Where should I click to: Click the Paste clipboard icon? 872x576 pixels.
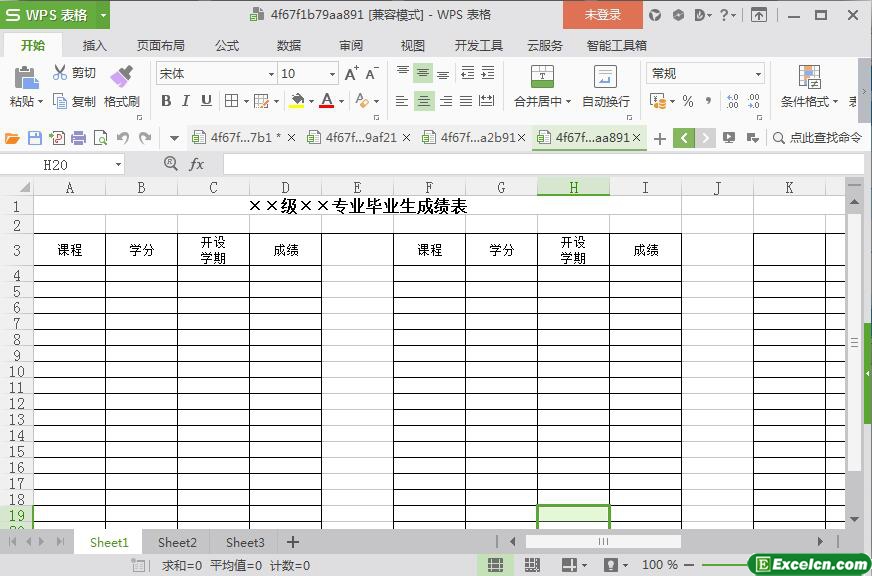26,77
